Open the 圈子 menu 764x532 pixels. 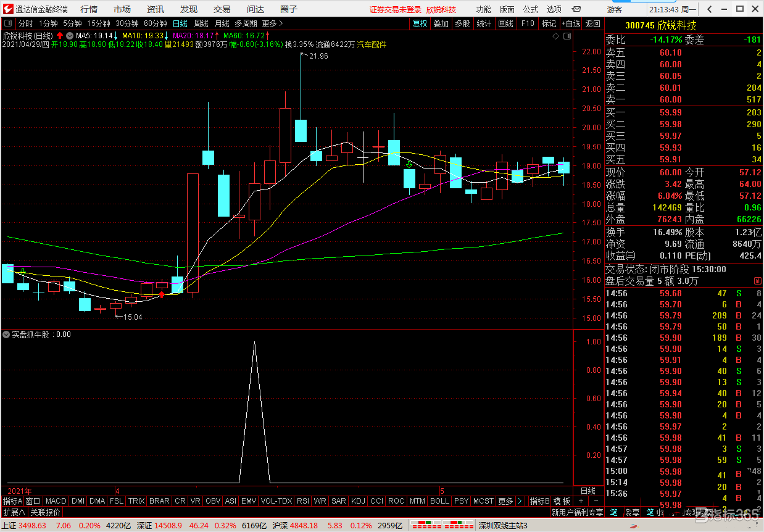pos(289,9)
